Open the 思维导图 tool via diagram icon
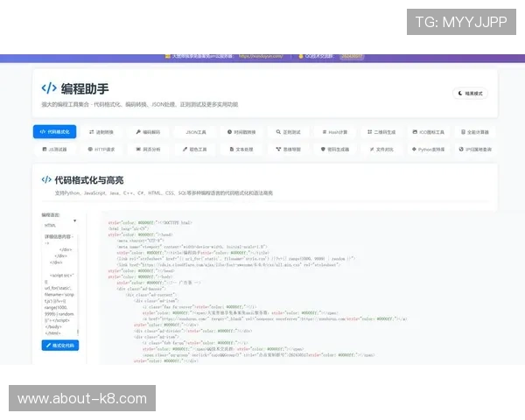Screen dimensions: 525x420 coord(288,150)
